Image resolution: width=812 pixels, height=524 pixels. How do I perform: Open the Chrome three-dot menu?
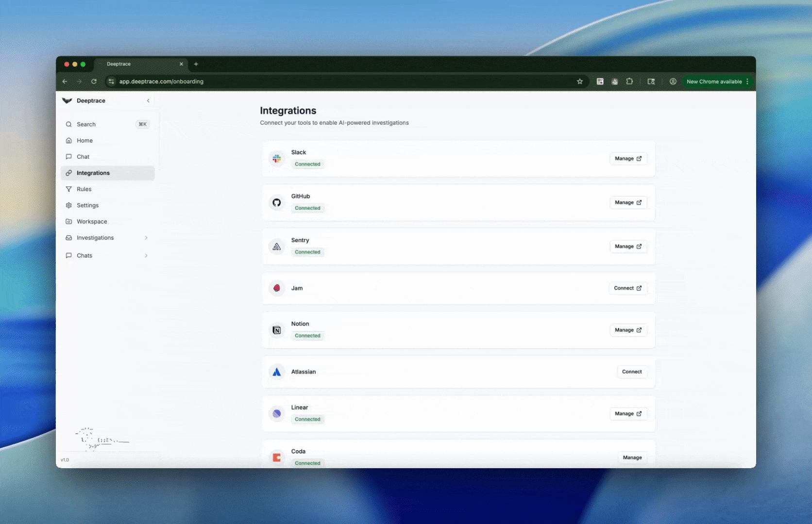[747, 82]
